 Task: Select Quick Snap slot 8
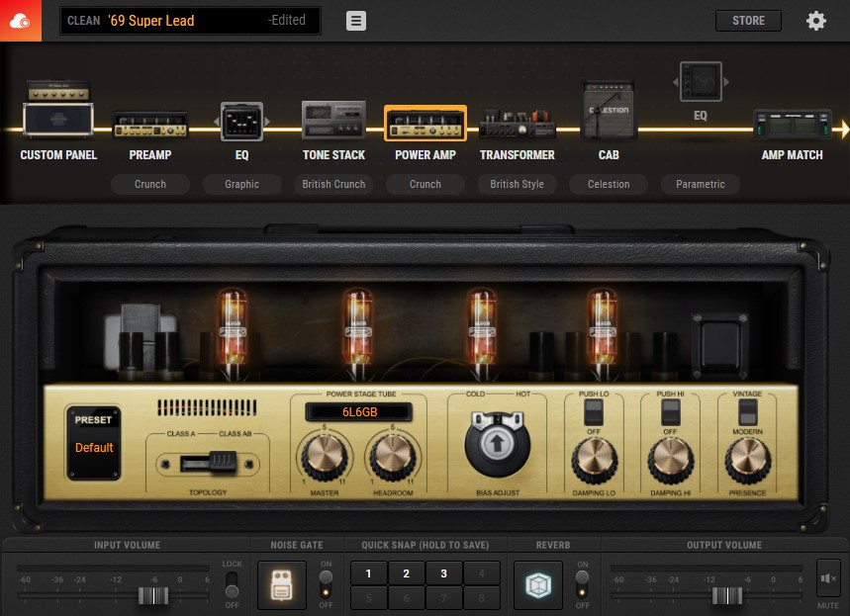pos(481,598)
